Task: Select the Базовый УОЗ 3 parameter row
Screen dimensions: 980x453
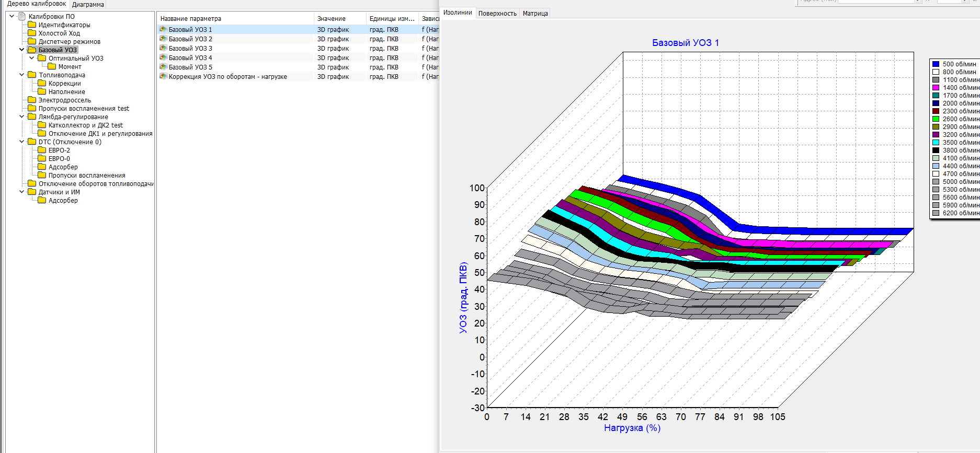Action: [190, 48]
